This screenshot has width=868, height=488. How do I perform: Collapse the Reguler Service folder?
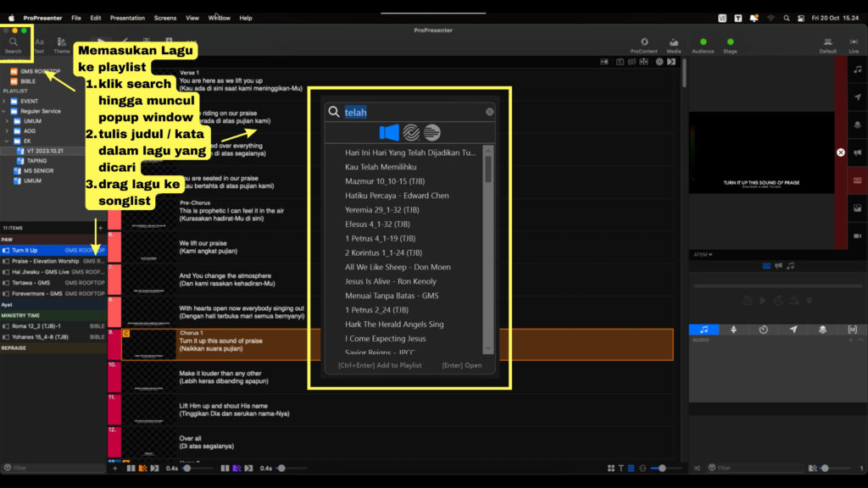[4, 111]
